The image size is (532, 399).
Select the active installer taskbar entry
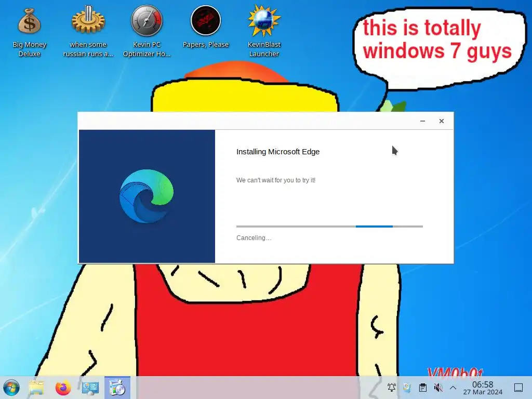[x=117, y=388]
